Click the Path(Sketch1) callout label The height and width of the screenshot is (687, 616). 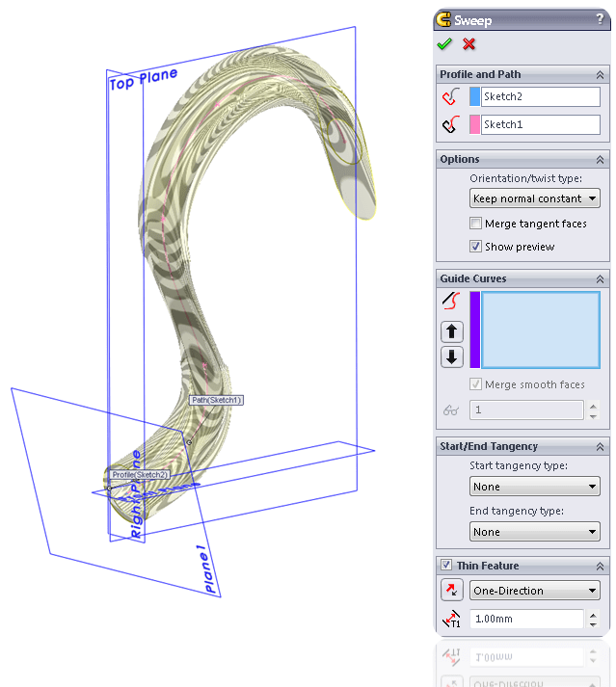click(x=216, y=400)
